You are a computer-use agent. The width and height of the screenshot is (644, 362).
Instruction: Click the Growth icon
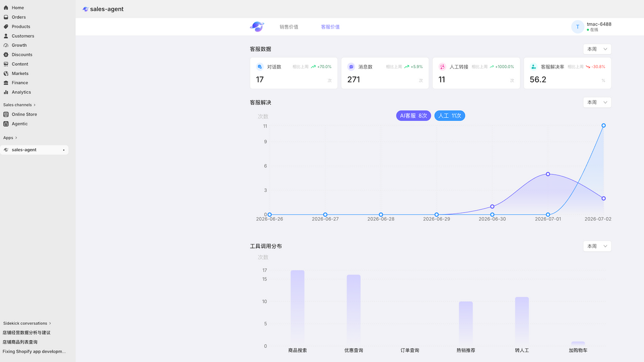6,45
